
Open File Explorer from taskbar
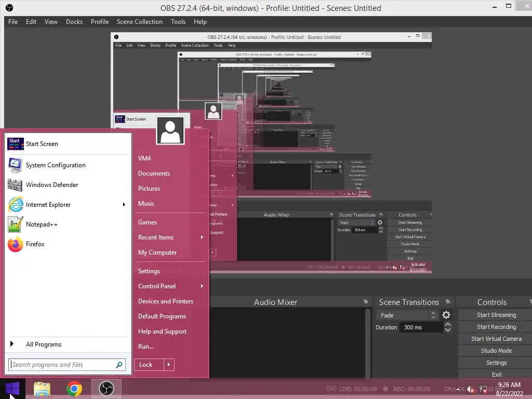point(42,389)
